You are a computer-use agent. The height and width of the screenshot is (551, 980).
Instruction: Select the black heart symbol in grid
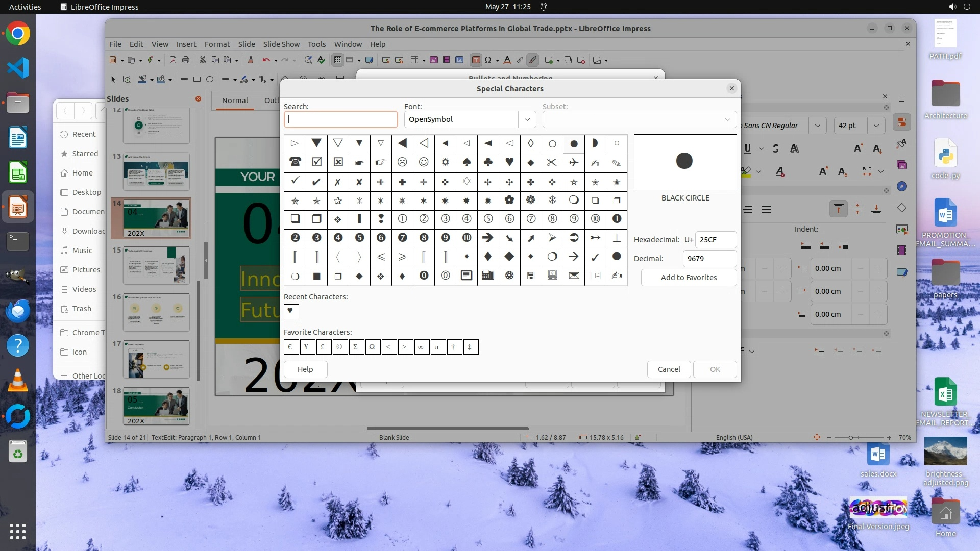509,162
